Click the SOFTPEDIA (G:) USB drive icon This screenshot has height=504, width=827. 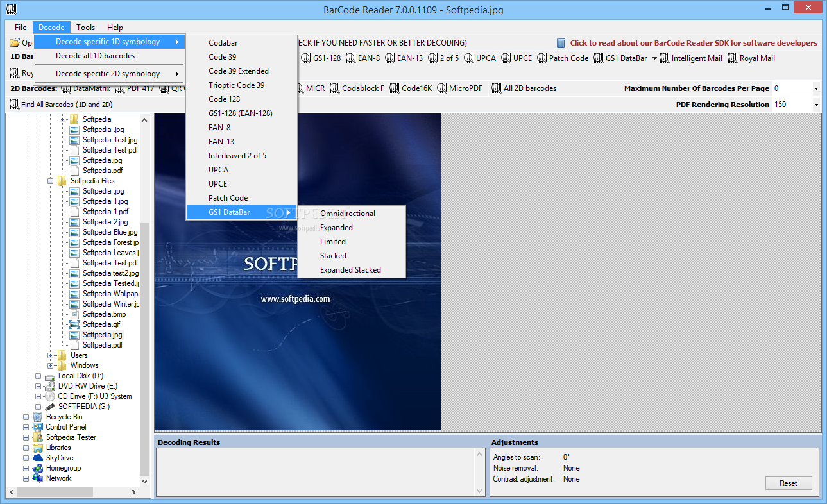[x=50, y=407]
